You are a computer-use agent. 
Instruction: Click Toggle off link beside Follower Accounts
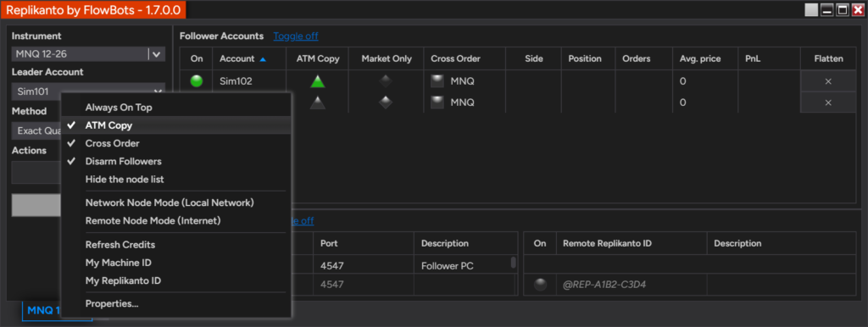[296, 36]
